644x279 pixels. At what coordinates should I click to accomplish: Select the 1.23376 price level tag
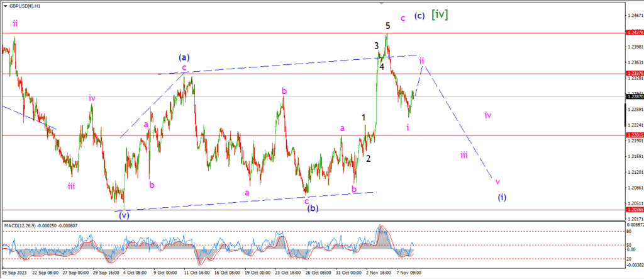[635, 74]
